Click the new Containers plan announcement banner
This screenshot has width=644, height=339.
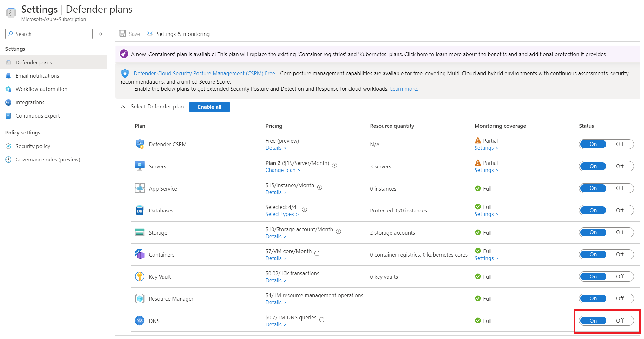point(378,54)
